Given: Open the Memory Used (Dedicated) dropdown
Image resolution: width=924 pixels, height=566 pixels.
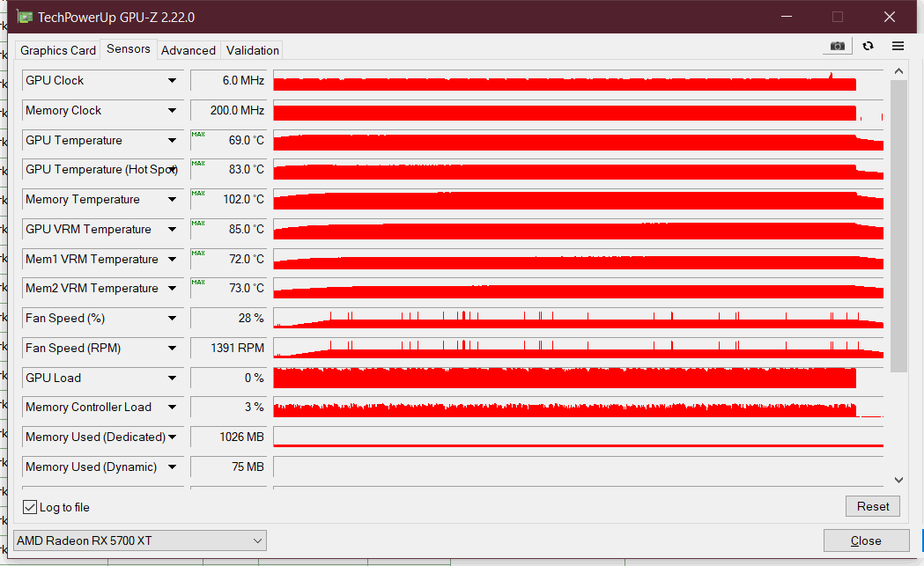Looking at the screenshot, I should coord(172,437).
